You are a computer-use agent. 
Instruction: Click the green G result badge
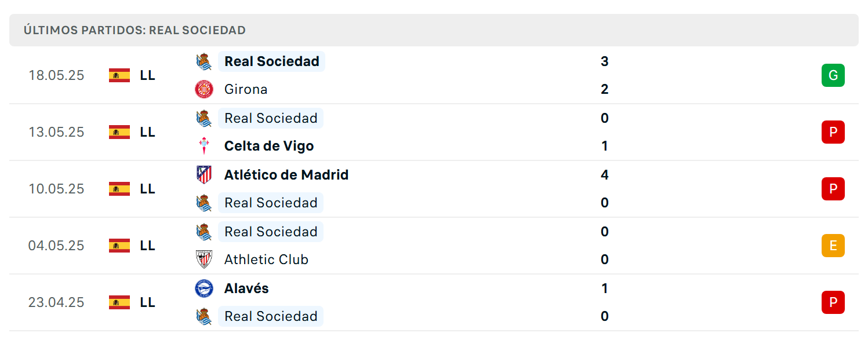833,75
